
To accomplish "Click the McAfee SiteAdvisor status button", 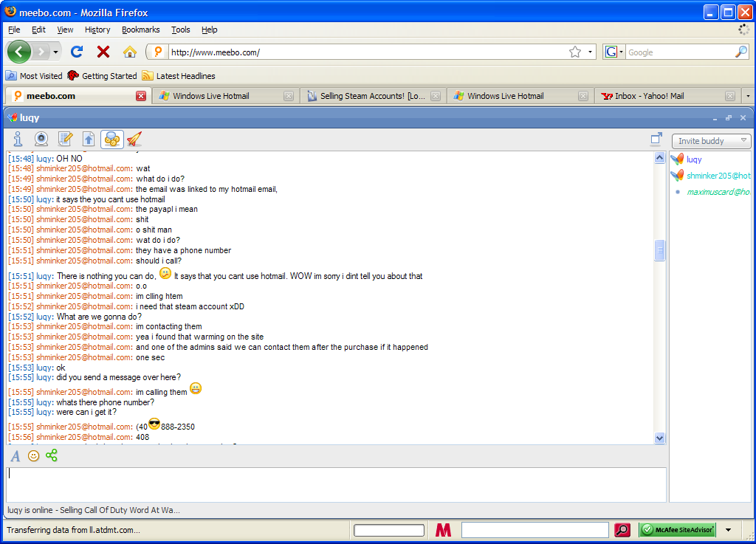I will click(677, 530).
